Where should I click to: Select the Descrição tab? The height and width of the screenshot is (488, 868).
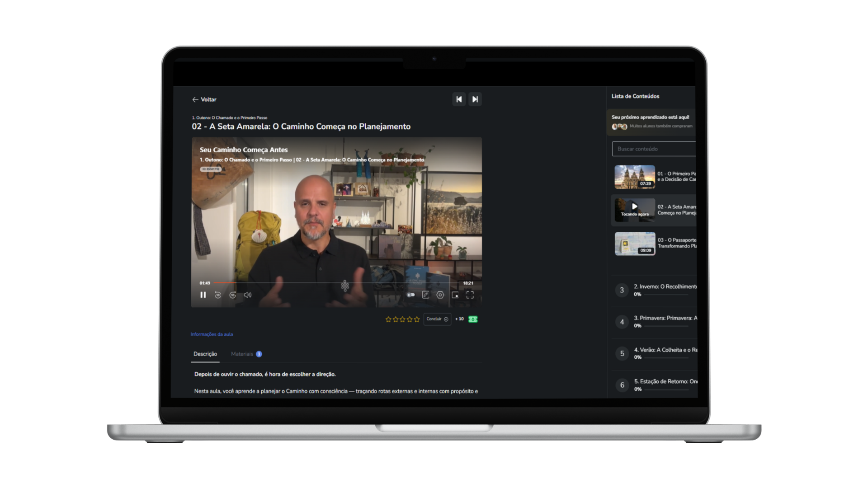pyautogui.click(x=205, y=354)
